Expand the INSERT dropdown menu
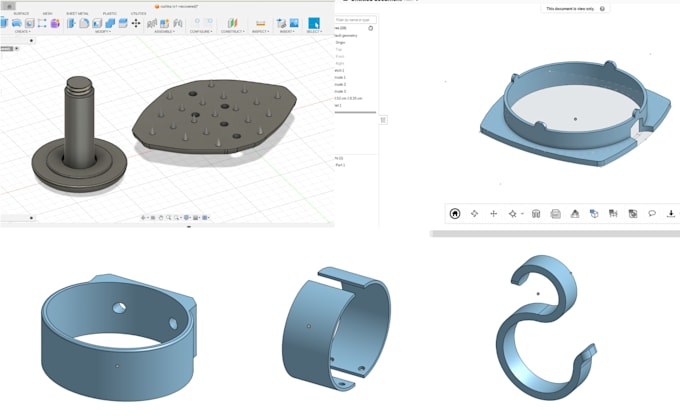The width and height of the screenshot is (680, 420). [287, 32]
